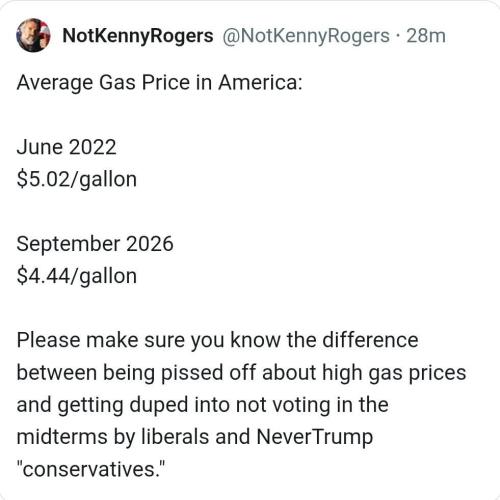Click the 'Average Gas Price in America:' line
Screen dimensions: 500x500
[159, 83]
